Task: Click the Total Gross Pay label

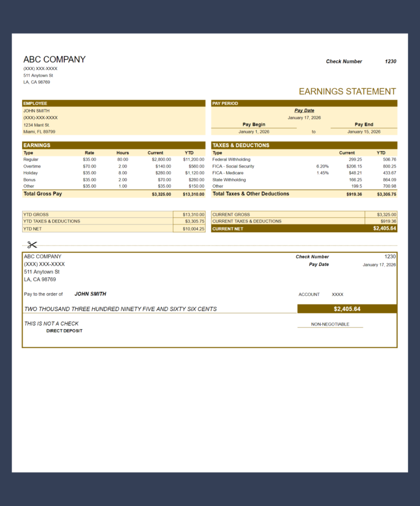Action: (x=43, y=193)
